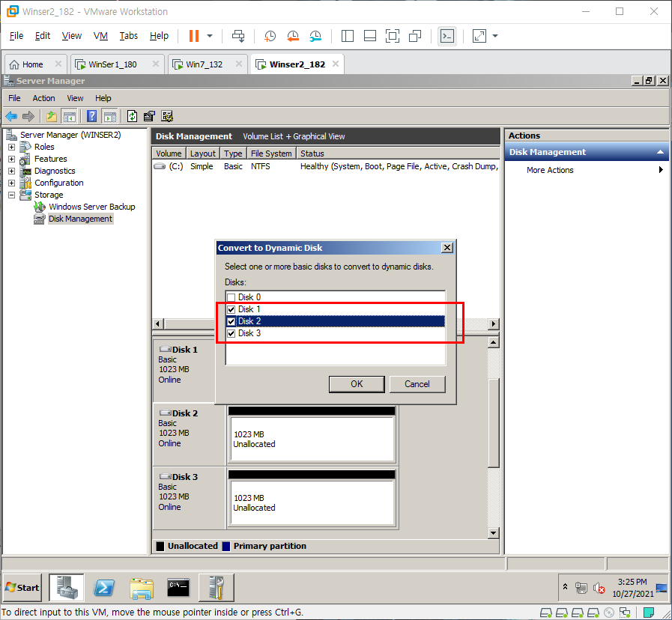Open the VMware Tabs menu
The image size is (672, 620).
(129, 35)
